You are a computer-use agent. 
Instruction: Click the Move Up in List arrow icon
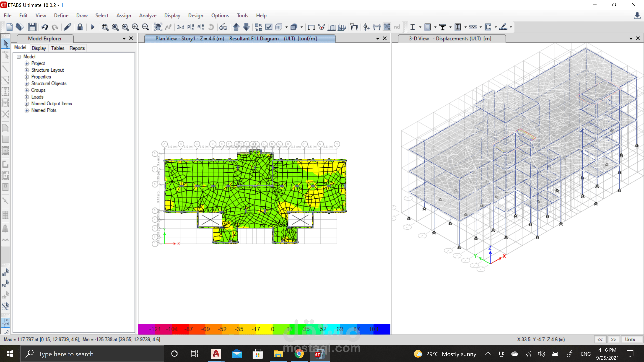236,27
